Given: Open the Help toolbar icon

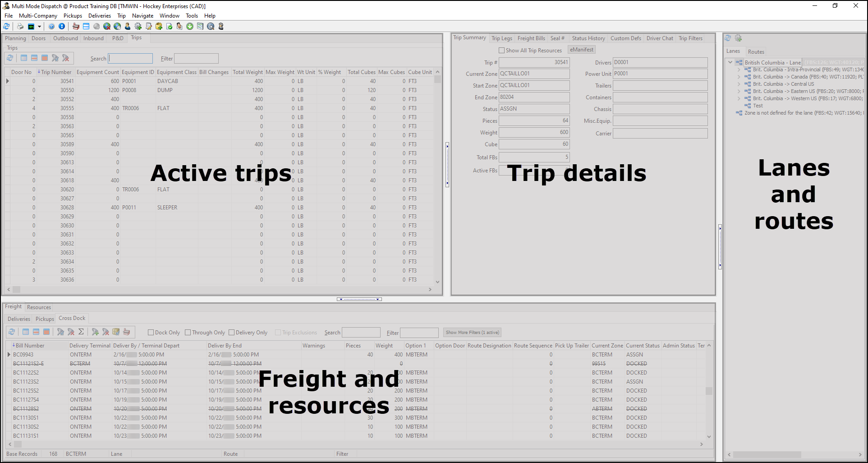Looking at the screenshot, I should pyautogui.click(x=51, y=26).
